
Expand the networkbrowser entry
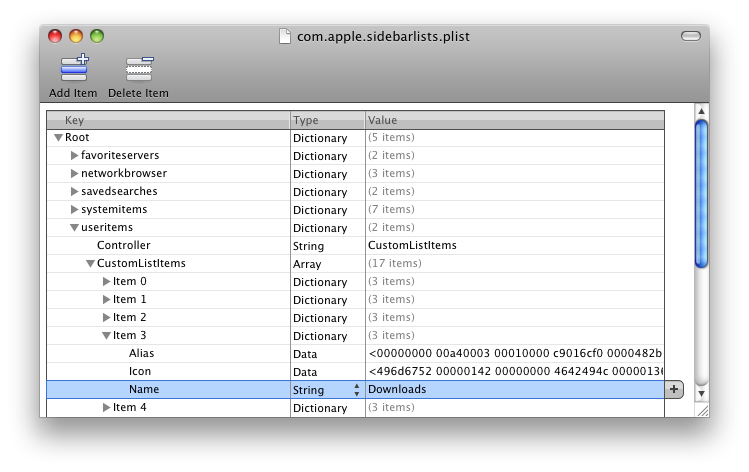(x=74, y=173)
